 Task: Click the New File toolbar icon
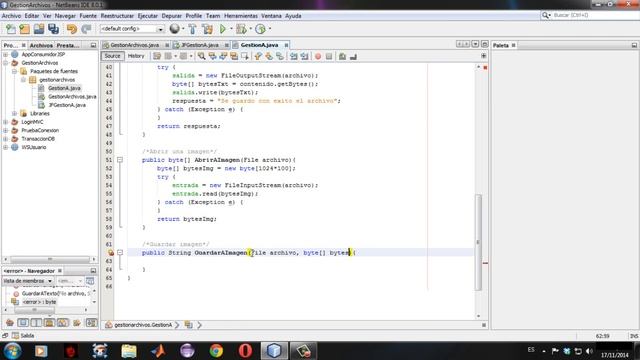point(11,29)
